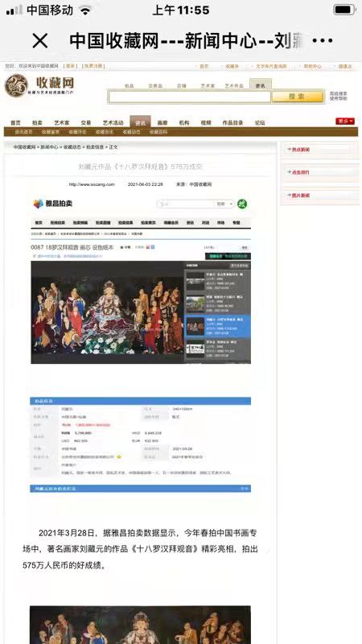Screen dimensions: 362x644
Task: Select the 拍品 search category tab
Action: [x=130, y=86]
